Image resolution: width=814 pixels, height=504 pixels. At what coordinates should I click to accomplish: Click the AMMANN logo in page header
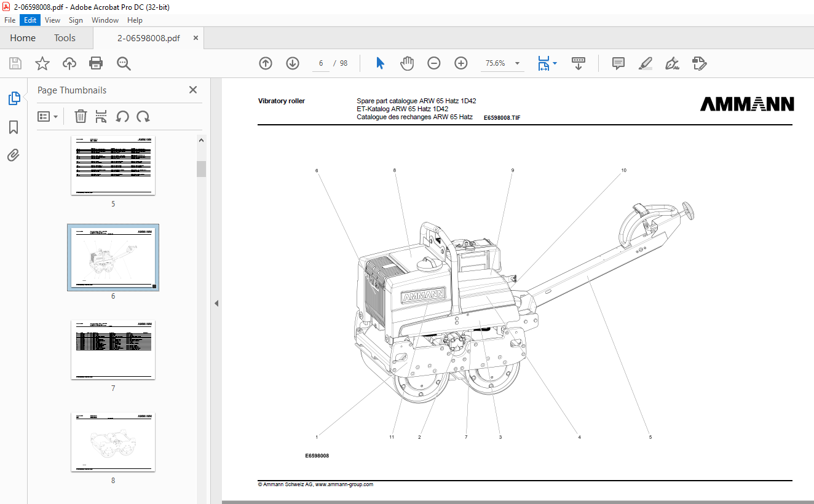tap(747, 104)
